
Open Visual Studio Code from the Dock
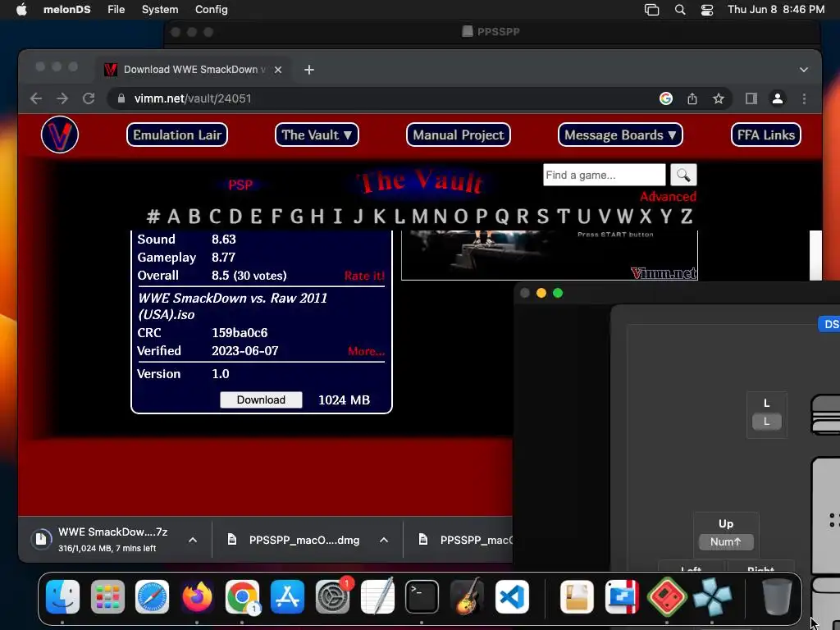512,597
